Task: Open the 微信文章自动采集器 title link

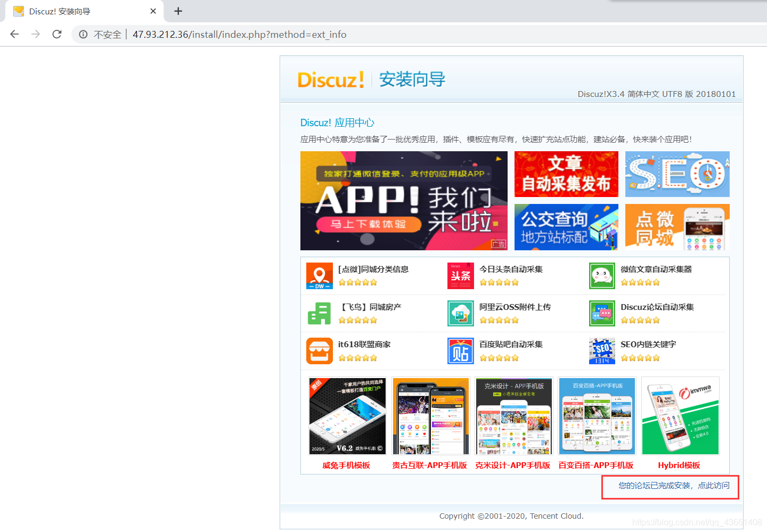Action: (x=656, y=269)
